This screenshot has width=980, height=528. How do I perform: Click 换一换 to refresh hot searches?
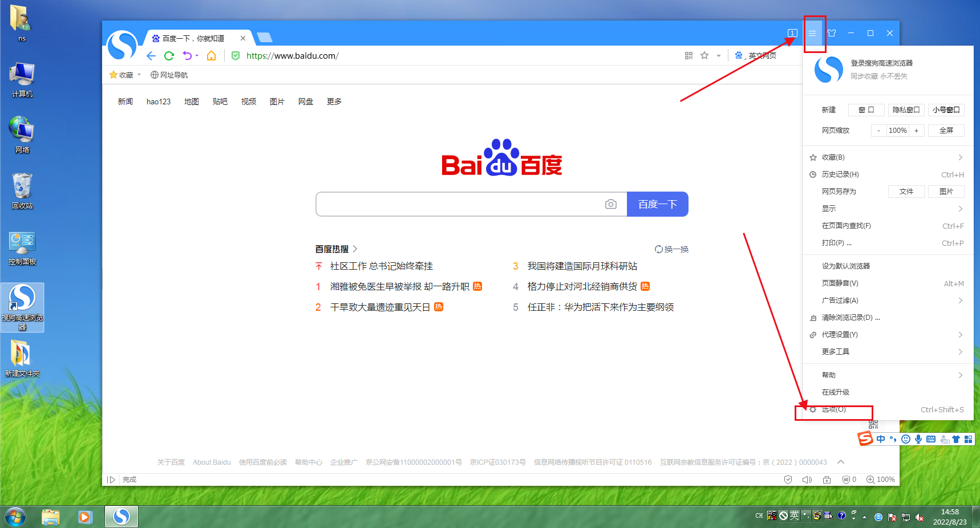click(672, 249)
